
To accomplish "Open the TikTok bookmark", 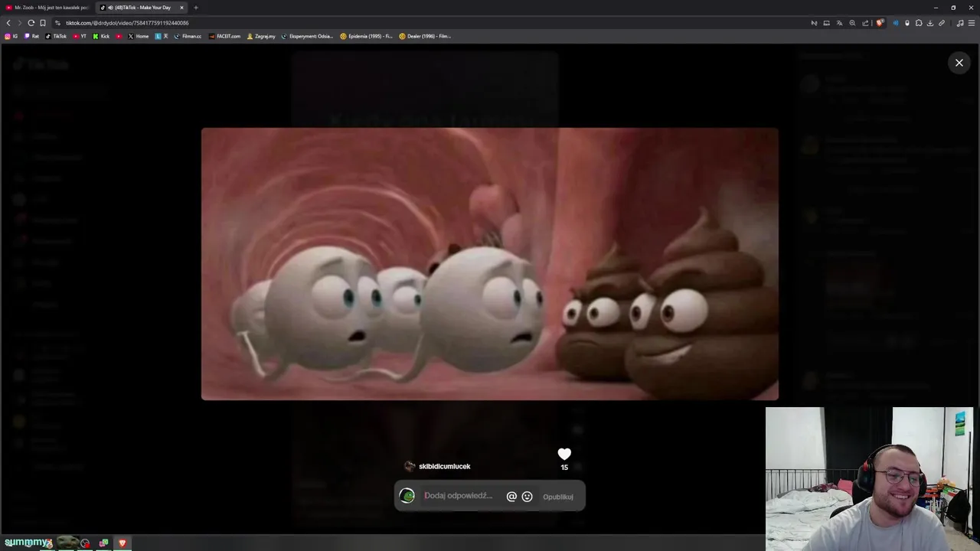I will tap(56, 36).
